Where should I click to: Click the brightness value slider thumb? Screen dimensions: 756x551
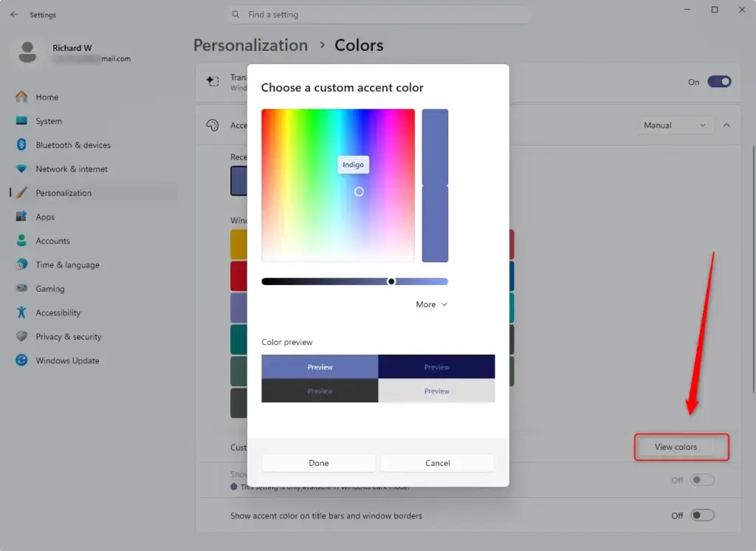click(391, 281)
